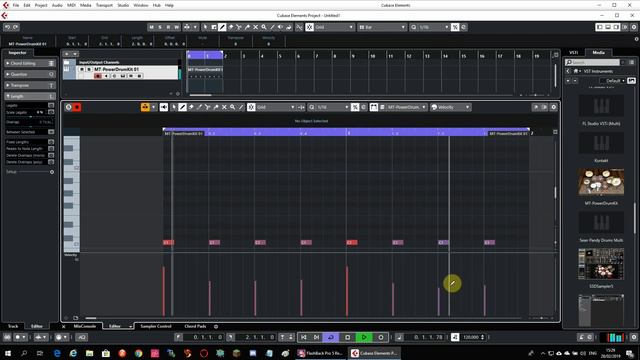Expand the Transpose inspector section
Viewport: 640px width, 360px height.
29,85
